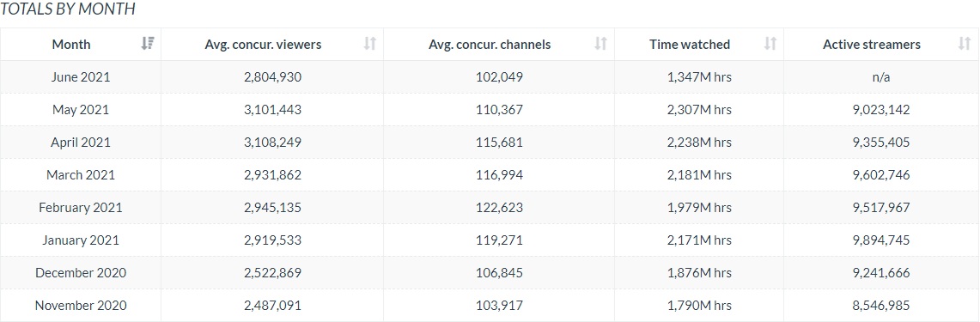This screenshot has height=322, width=980.
Task: Click the March 2021 month cell
Action: (81, 174)
